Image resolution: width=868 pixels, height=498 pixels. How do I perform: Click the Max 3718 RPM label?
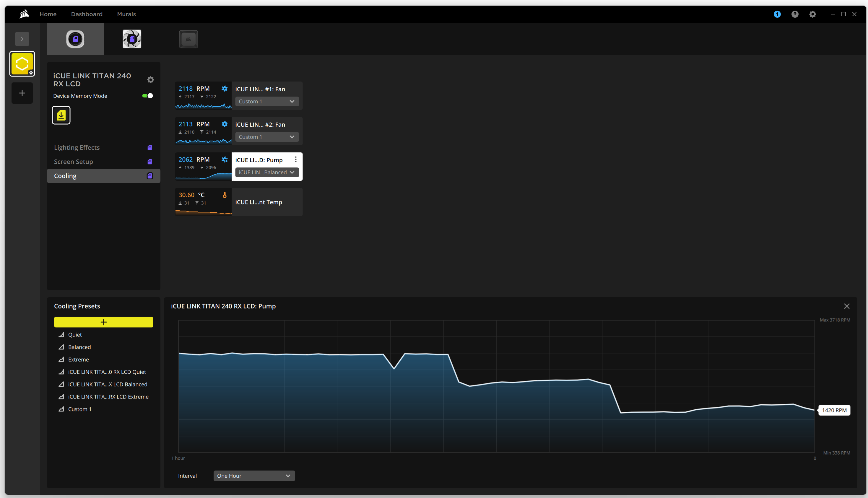click(x=835, y=320)
